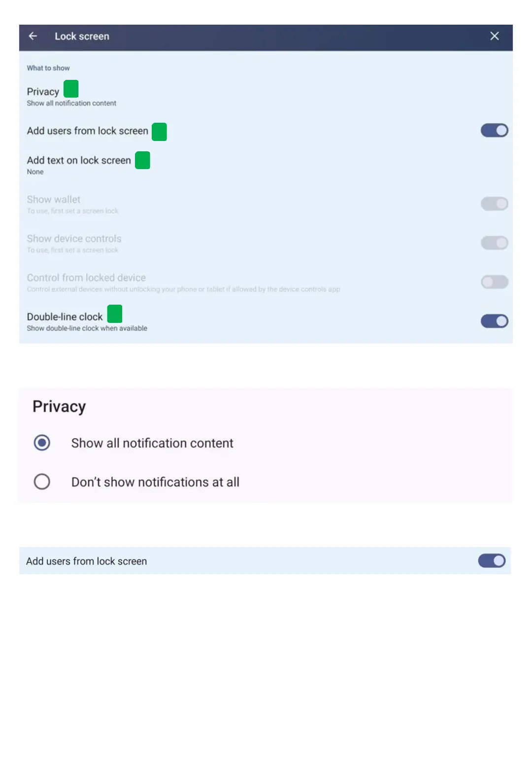This screenshot has height=769, width=532.
Task: Click the Control from locked device label
Action: [86, 278]
